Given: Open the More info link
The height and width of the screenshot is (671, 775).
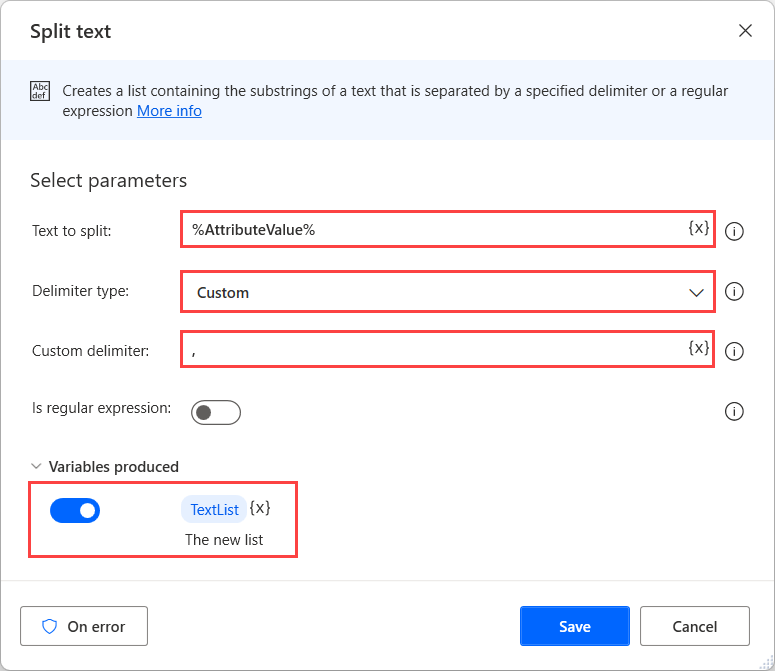Looking at the screenshot, I should 169,111.
